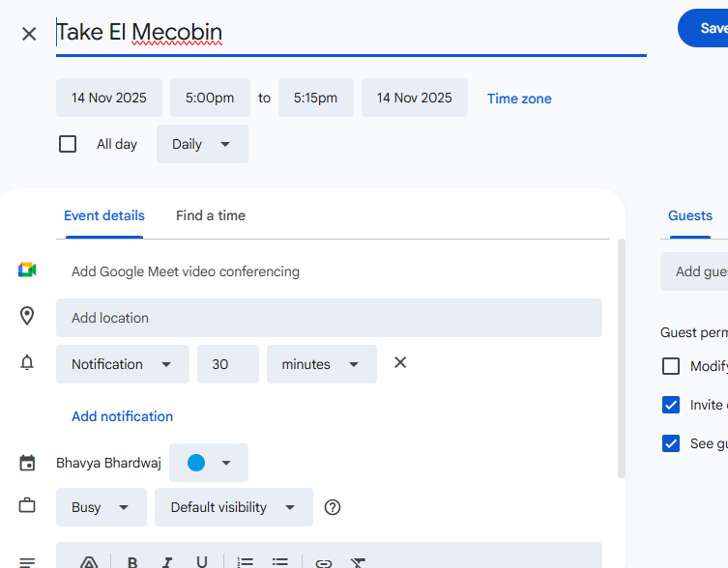Screen dimensions: 728x568
Task: Click the calendar icon beside Bhavya Bhardwaj
Action: click(27, 463)
